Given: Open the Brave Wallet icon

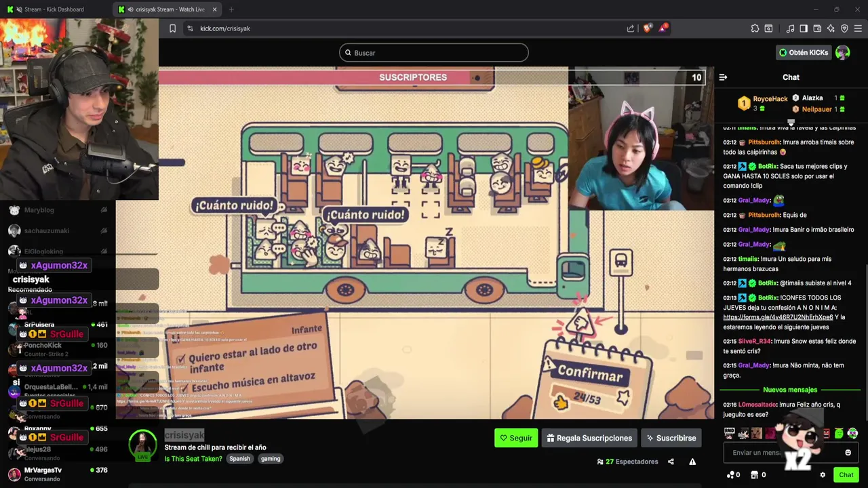Looking at the screenshot, I should click(817, 28).
